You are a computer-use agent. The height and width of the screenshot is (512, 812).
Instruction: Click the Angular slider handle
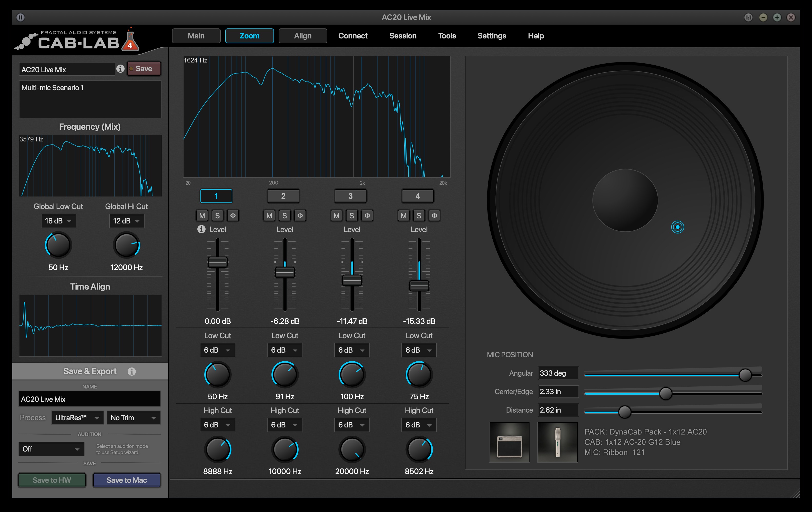click(745, 375)
